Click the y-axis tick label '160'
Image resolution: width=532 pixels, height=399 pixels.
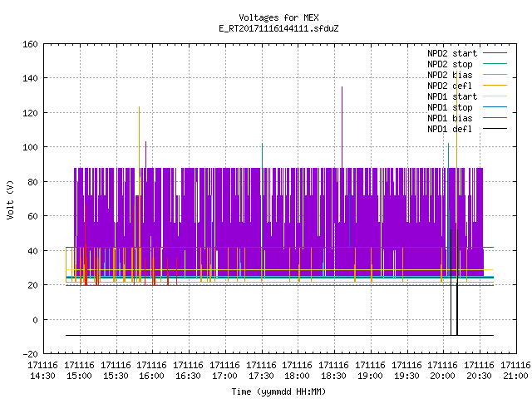click(30, 44)
